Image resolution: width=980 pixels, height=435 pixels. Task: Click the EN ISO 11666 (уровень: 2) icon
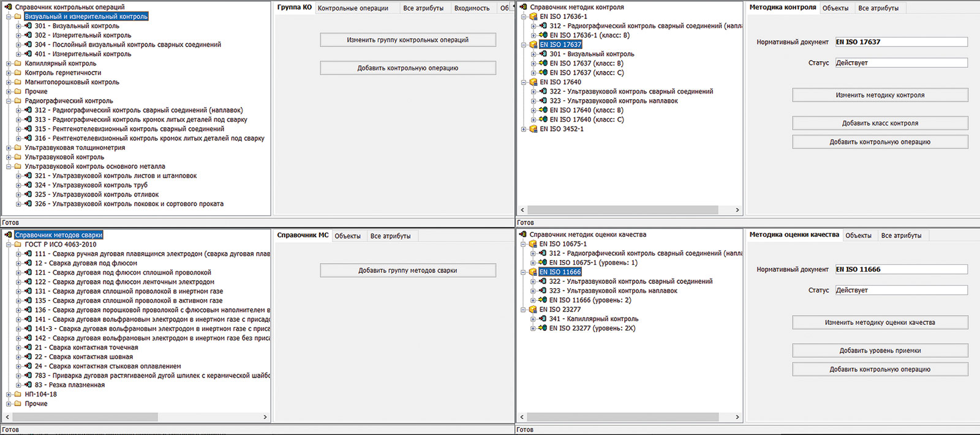543,300
